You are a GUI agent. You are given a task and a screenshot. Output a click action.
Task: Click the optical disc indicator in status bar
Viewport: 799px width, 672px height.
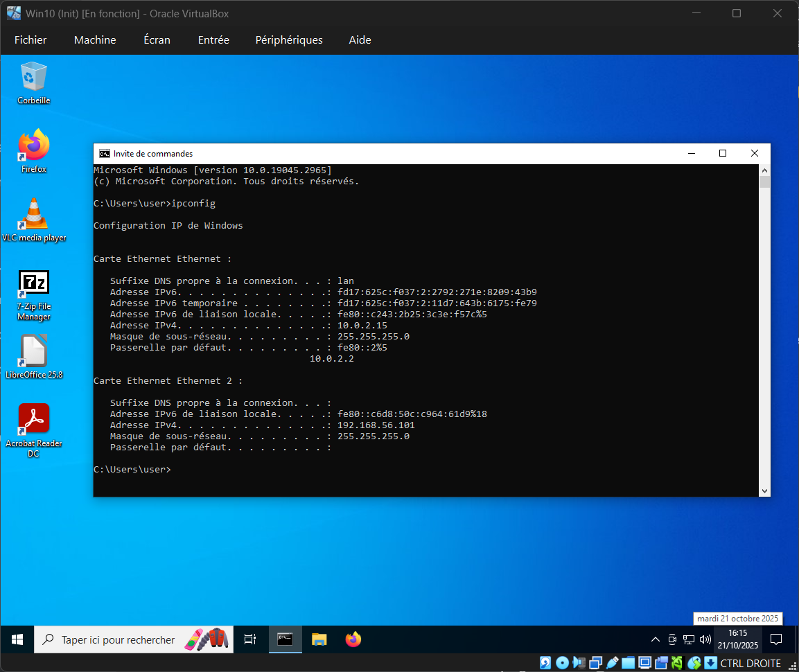(x=563, y=663)
